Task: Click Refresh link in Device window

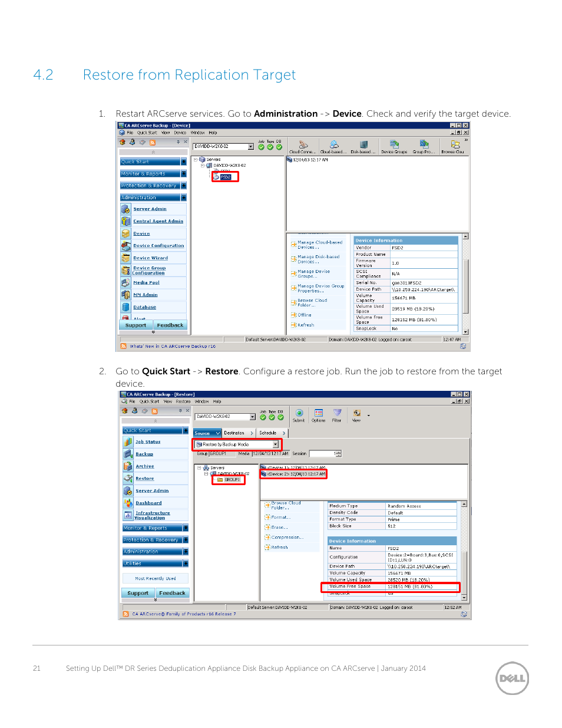Action: [306, 325]
